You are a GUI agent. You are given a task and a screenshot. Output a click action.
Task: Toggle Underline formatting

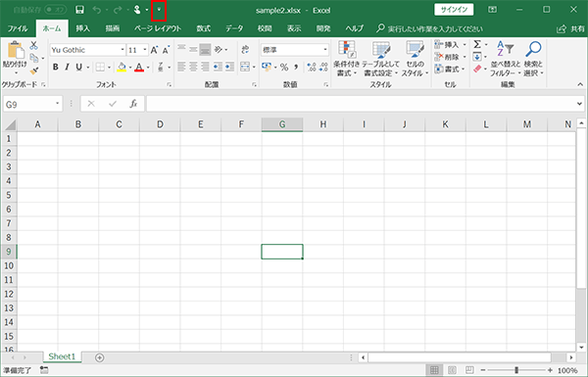78,68
